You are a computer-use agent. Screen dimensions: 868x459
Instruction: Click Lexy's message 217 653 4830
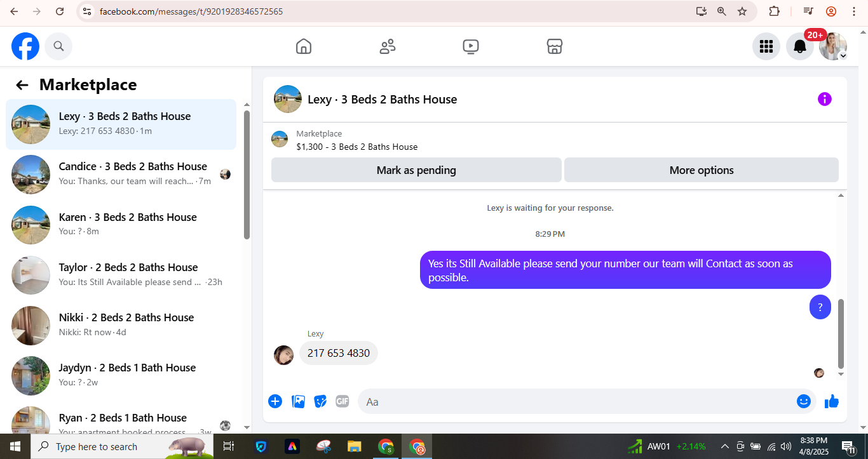pos(339,353)
